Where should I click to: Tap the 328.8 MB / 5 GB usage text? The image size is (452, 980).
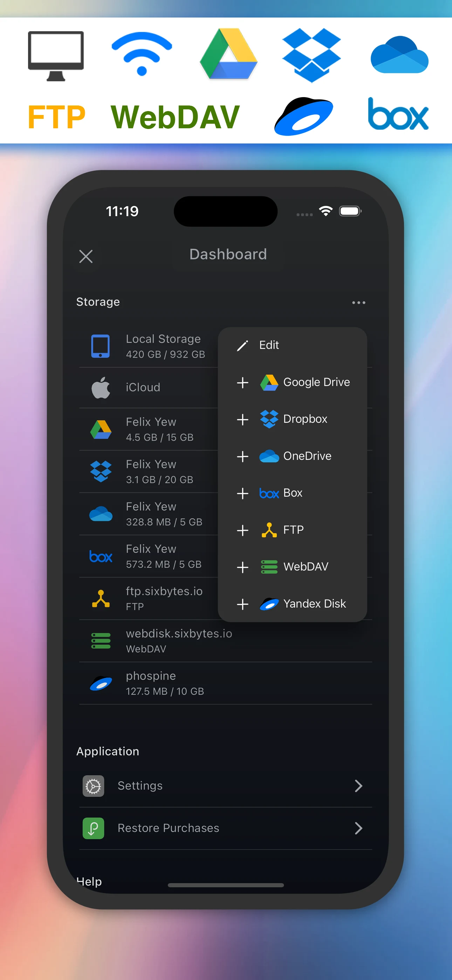(164, 522)
